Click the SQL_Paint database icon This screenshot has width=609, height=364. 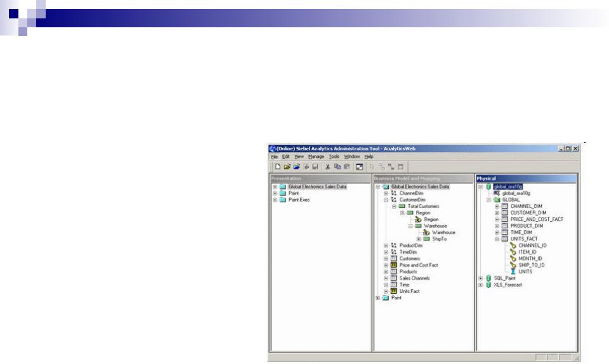pyautogui.click(x=488, y=278)
